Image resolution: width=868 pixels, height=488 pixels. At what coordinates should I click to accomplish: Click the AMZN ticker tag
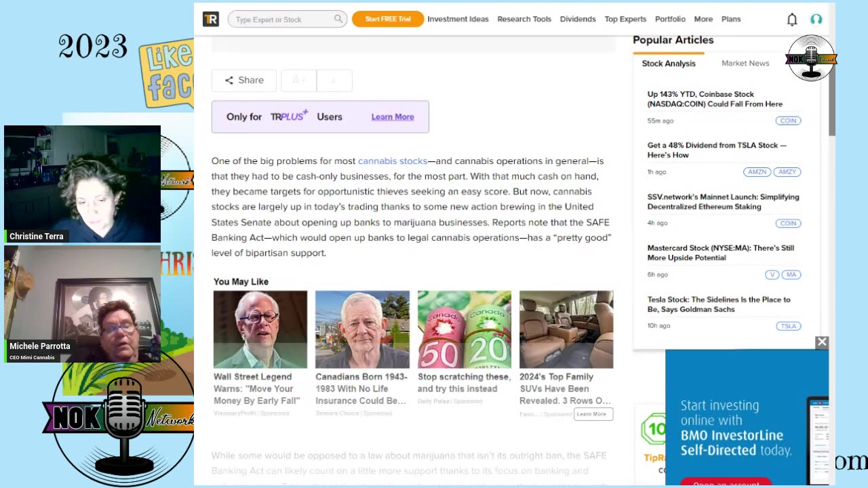pyautogui.click(x=757, y=172)
